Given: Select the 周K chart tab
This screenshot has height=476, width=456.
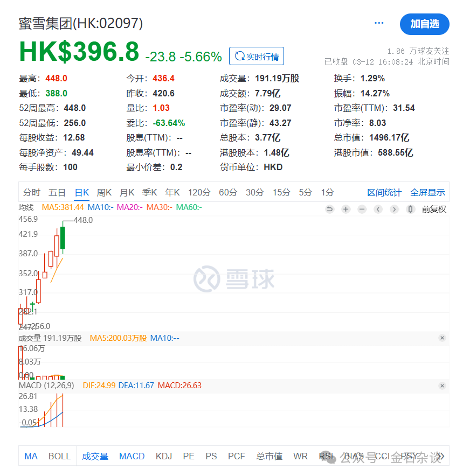Looking at the screenshot, I should 104,192.
